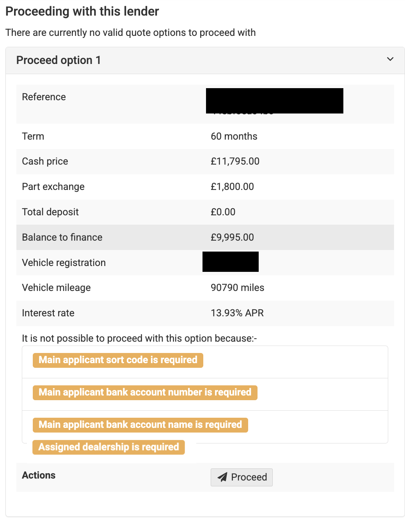Image resolution: width=405 pixels, height=532 pixels.
Task: Click the Vehicle mileage value 90790 miles
Action: [237, 287]
